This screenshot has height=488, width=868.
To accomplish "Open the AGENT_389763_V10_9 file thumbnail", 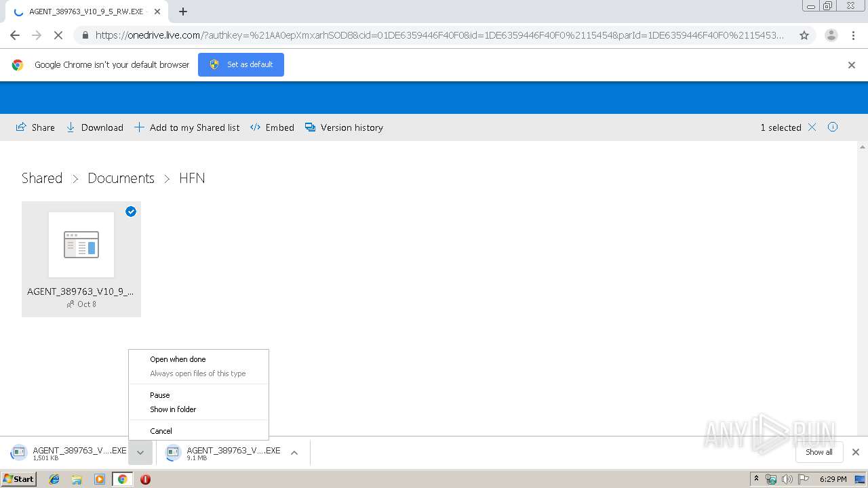I will 81,245.
